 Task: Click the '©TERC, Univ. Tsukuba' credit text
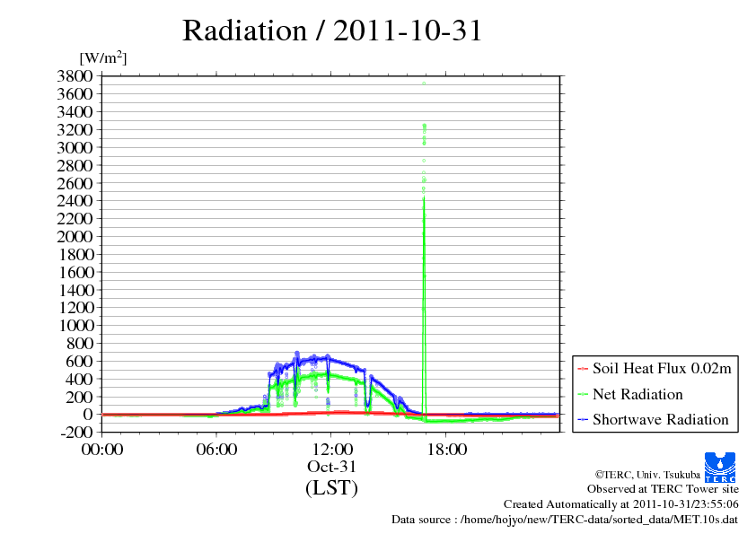point(647,475)
